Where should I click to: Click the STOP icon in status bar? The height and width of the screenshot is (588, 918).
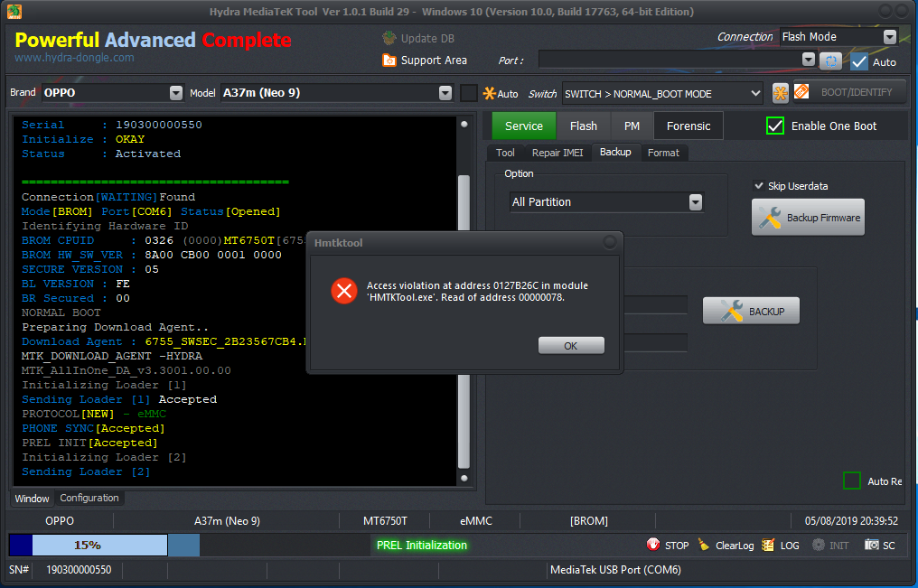653,545
